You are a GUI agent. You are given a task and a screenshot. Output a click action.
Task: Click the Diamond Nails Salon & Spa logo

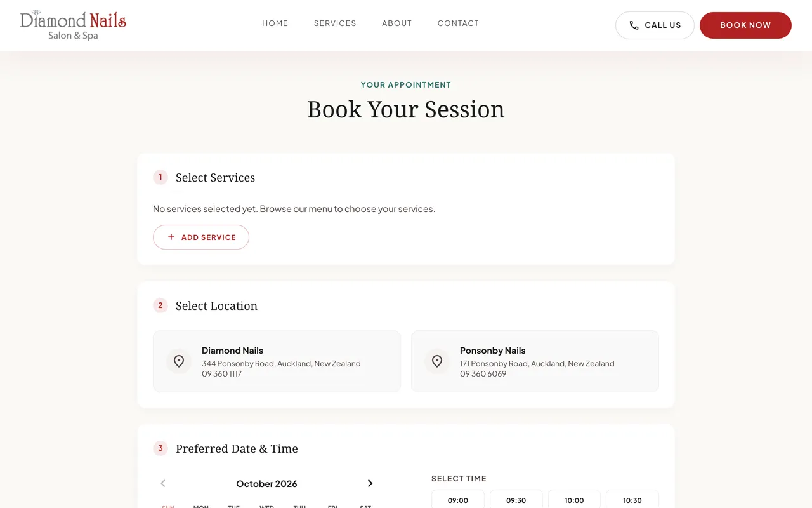[x=73, y=25]
